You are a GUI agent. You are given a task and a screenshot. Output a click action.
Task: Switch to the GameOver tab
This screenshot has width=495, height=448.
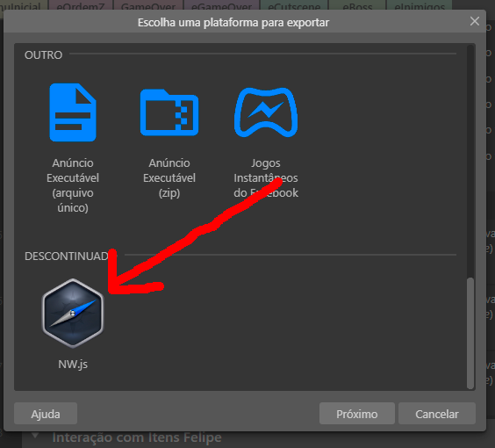(x=148, y=5)
